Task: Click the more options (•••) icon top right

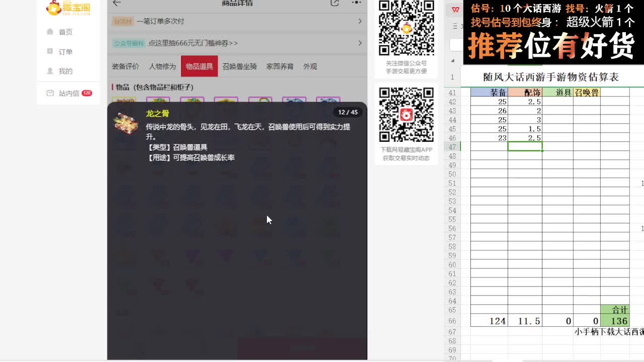Action: [x=355, y=3]
